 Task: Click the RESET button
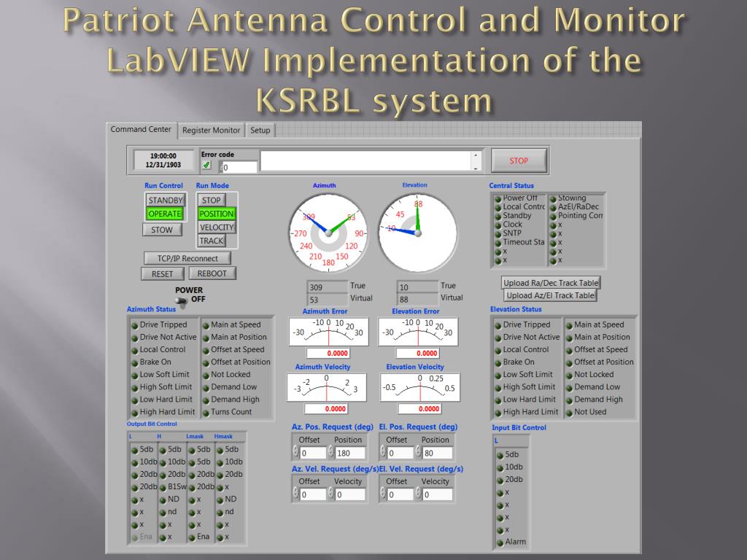(162, 274)
